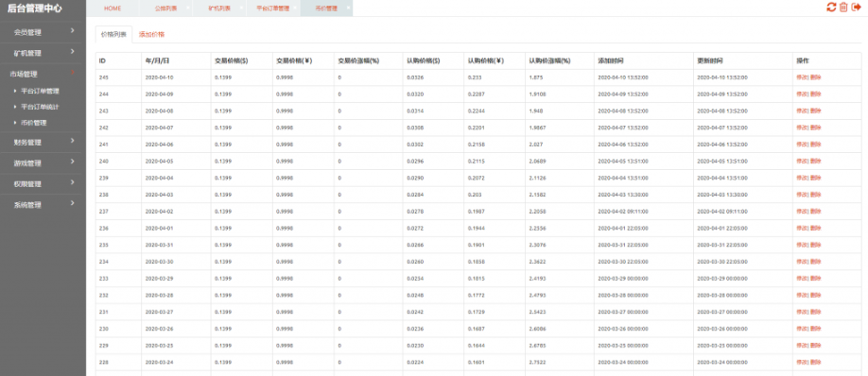868x376 pixels.
Task: Click subscription price 0.0326
Action: coord(415,77)
